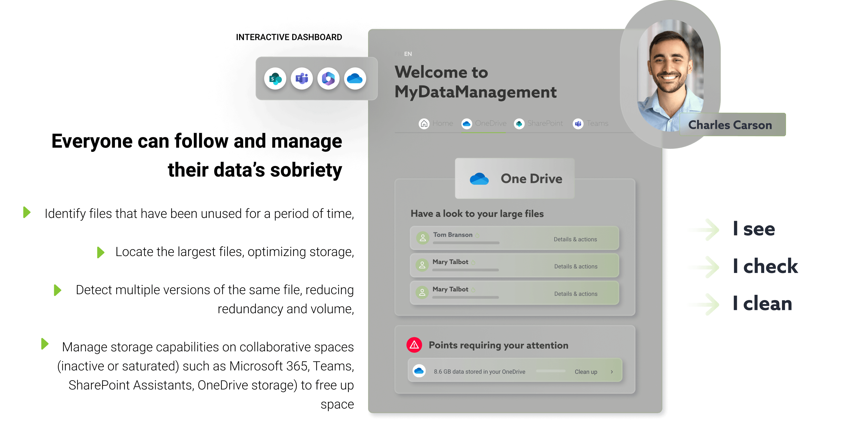Screen dimensions: 868x439
Task: Click the SharePoint icon in the app strip
Action: [x=275, y=78]
